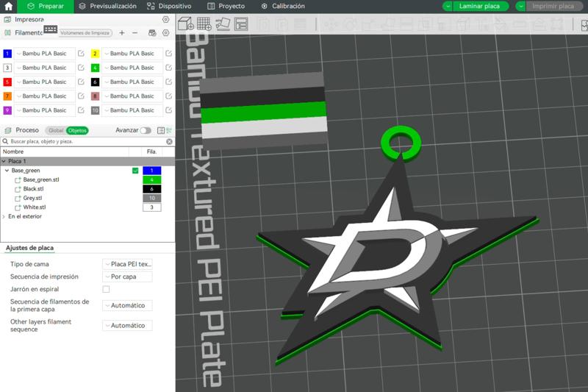Open Volúmenes de limpieza settings

(85, 33)
